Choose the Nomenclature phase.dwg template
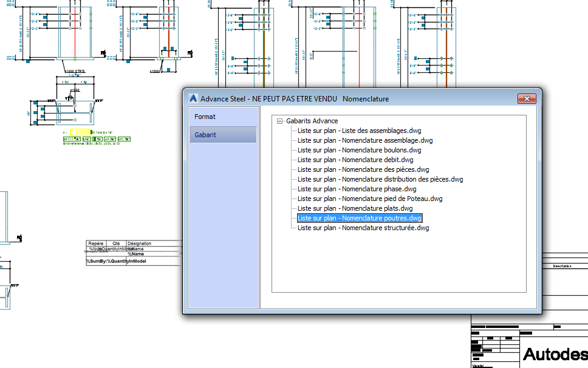The image size is (588, 368). click(357, 189)
